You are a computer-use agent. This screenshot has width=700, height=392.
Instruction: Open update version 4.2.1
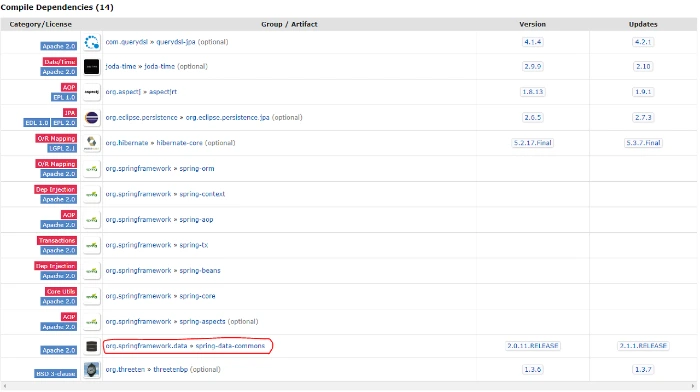[643, 42]
